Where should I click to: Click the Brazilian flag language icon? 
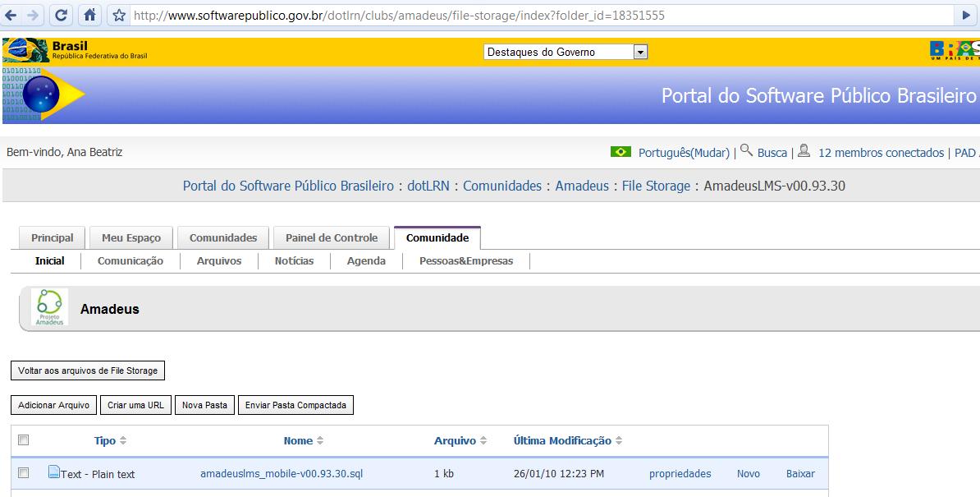point(621,151)
